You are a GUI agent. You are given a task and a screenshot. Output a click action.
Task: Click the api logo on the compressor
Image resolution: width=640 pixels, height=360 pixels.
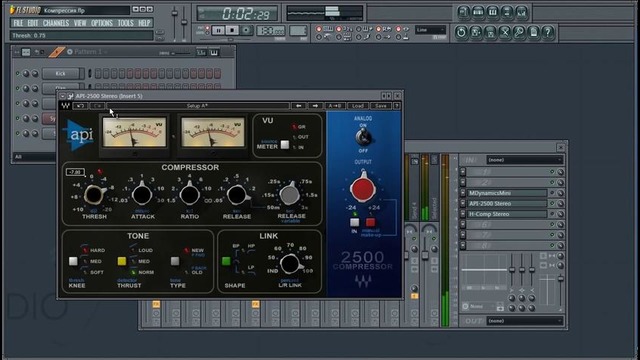click(x=79, y=135)
